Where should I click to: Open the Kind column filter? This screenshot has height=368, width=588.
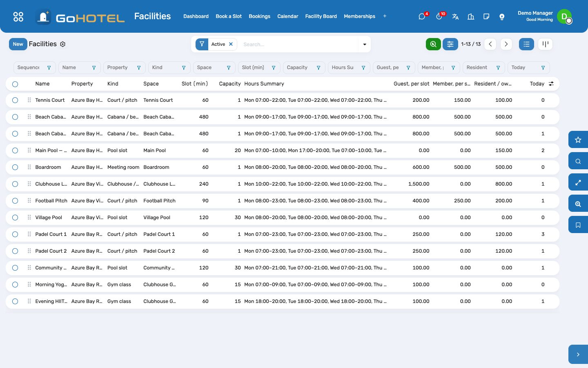tap(184, 68)
